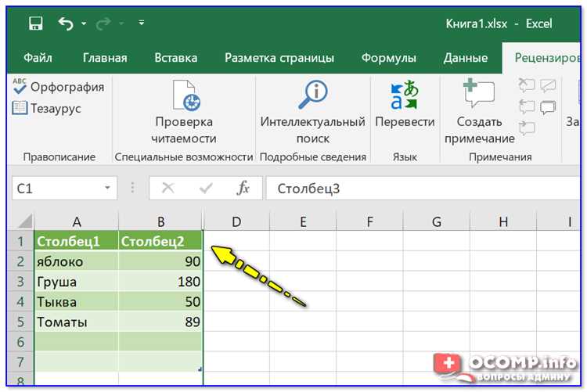Select row 2 header
Viewport: 587px width, 392px height.
[x=20, y=261]
